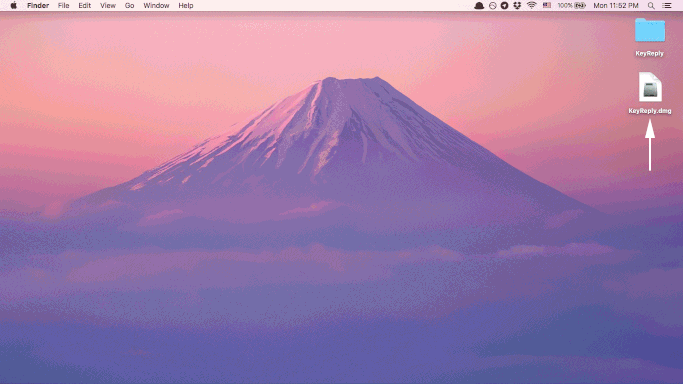Screen dimensions: 683x384
Task: Click the 100% battery status icon
Action: point(571,6)
